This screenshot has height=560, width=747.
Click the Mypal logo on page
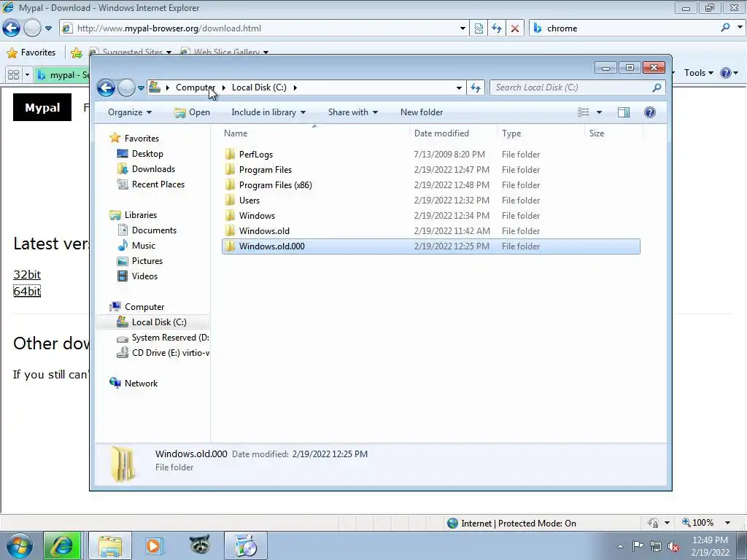point(42,107)
